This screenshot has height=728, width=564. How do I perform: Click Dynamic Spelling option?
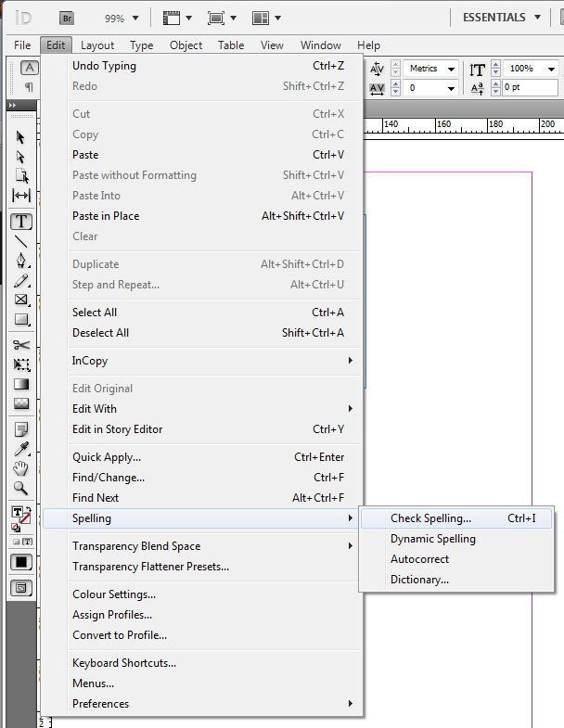click(432, 539)
